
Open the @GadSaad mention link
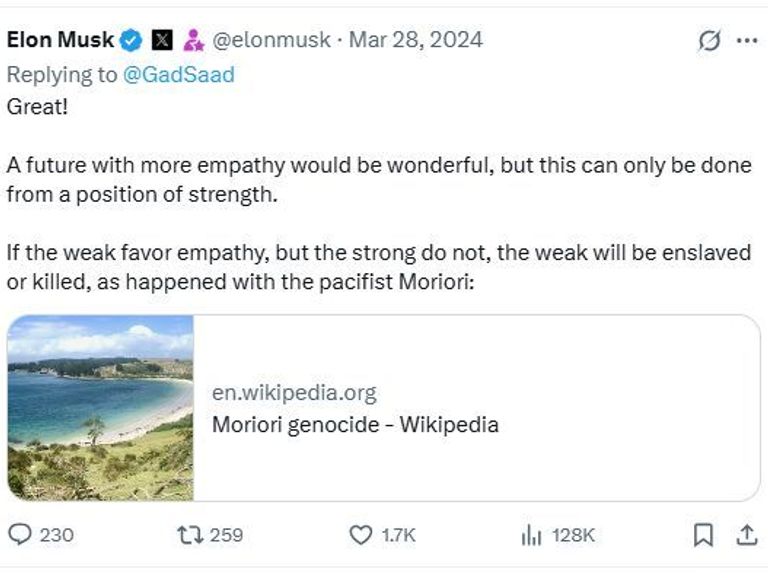pyautogui.click(x=178, y=75)
